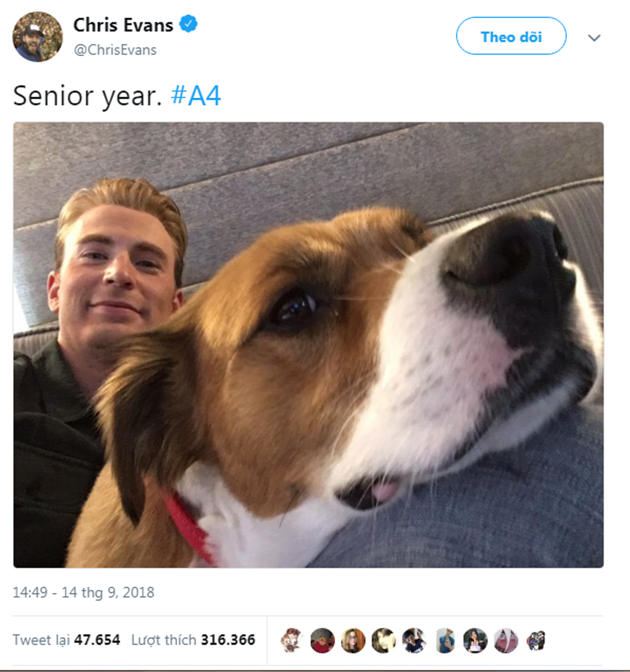Open tweet timestamp 14:49 - 14 thg 9

pos(84,592)
